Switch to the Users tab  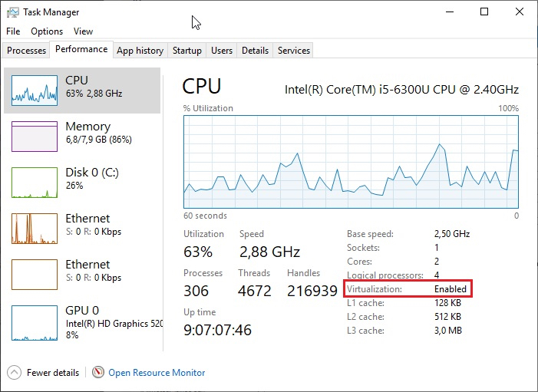[x=222, y=51]
